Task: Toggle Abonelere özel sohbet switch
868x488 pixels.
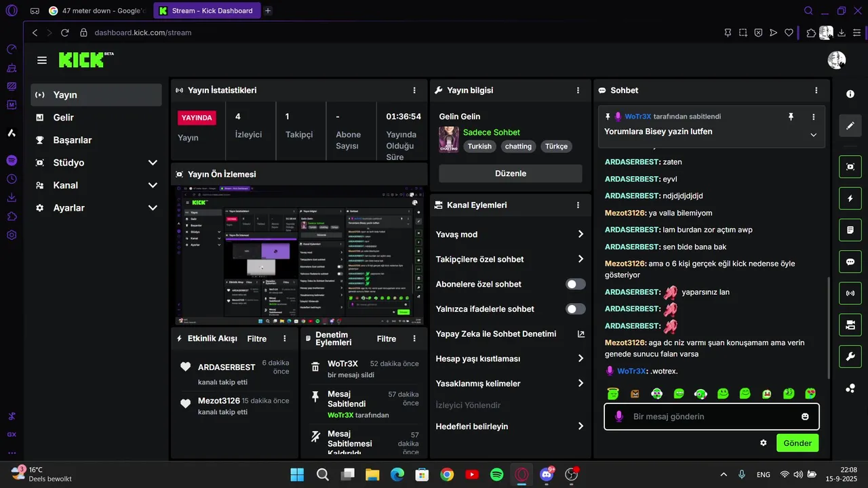Action: [x=576, y=284]
